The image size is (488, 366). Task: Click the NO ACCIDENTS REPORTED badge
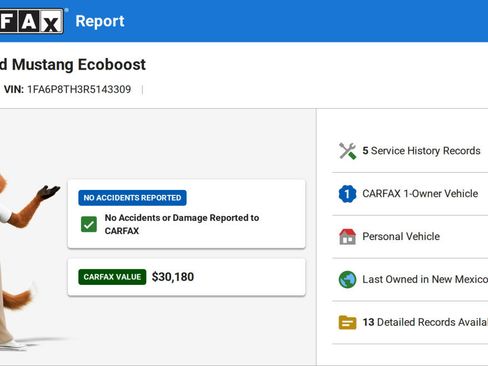pyautogui.click(x=132, y=198)
